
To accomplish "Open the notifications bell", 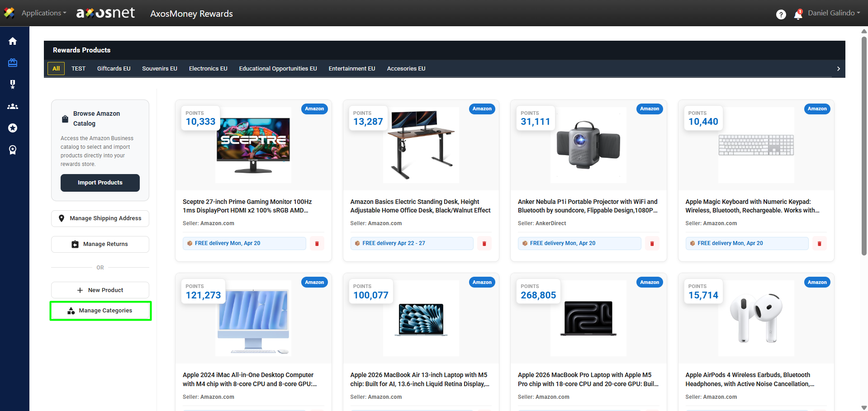I will point(798,14).
